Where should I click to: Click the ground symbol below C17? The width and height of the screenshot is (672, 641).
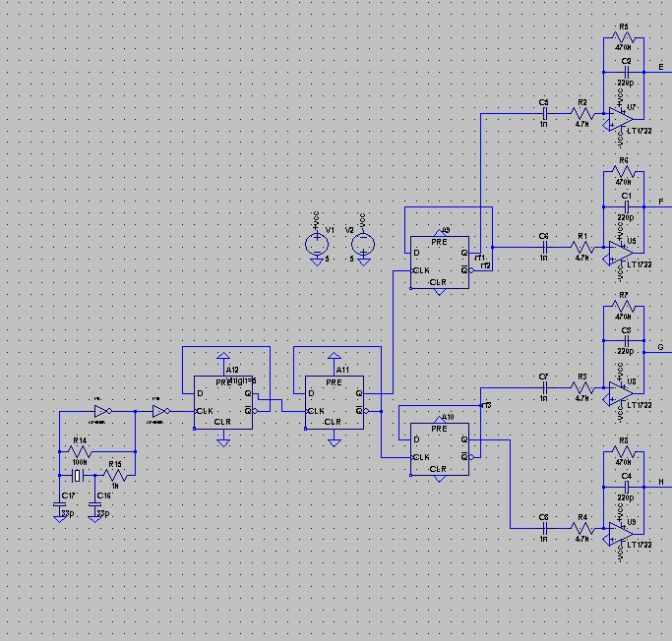[60, 519]
